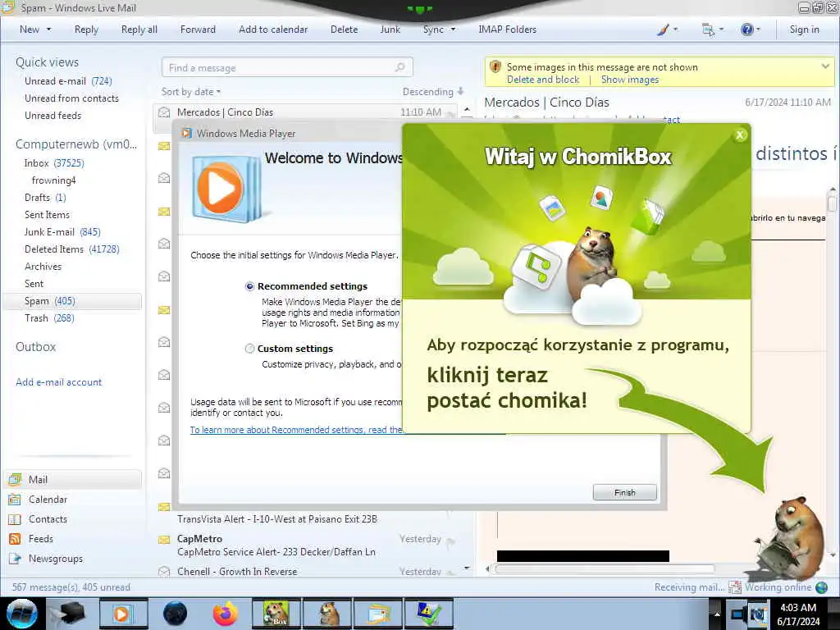Image resolution: width=840 pixels, height=630 pixels.
Task: Open the Windows Live Mail taskbar button
Action: [x=378, y=614]
